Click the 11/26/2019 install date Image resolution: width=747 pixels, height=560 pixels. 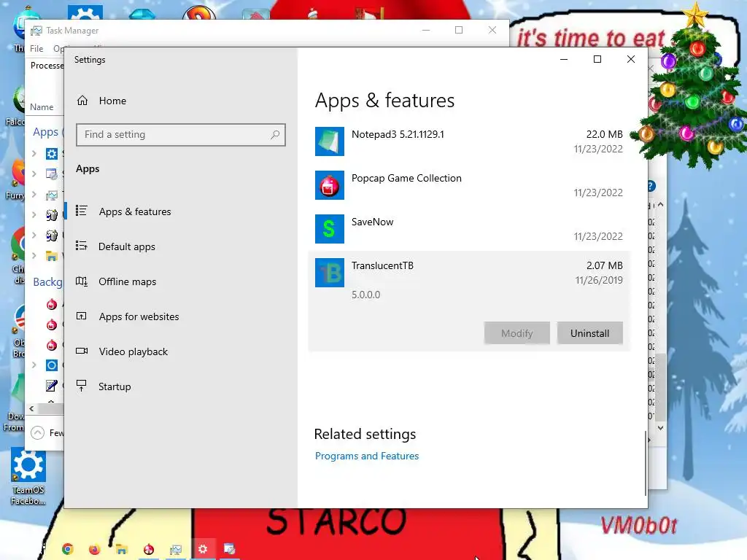tap(599, 280)
